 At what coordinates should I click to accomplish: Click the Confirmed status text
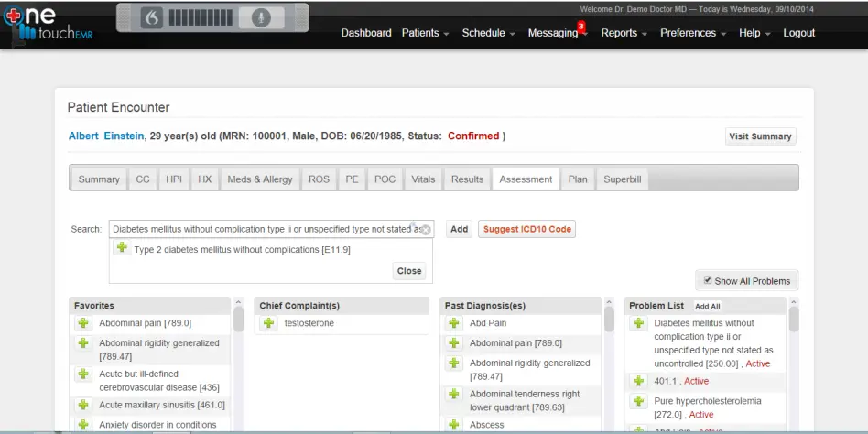point(473,136)
